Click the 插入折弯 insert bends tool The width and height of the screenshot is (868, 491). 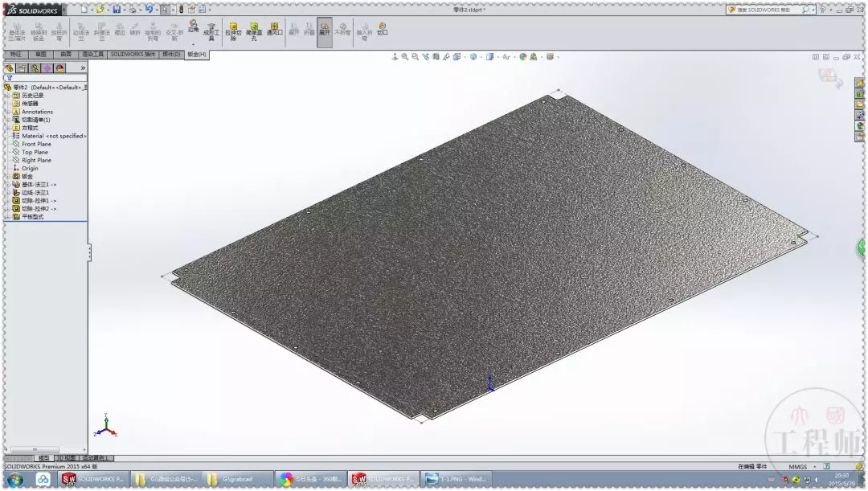364,31
